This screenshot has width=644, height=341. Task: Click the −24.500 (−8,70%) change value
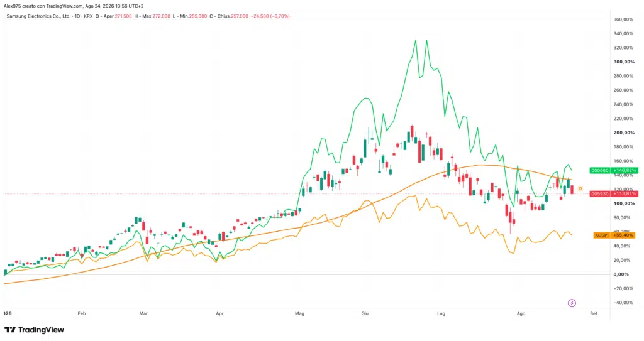click(x=270, y=16)
